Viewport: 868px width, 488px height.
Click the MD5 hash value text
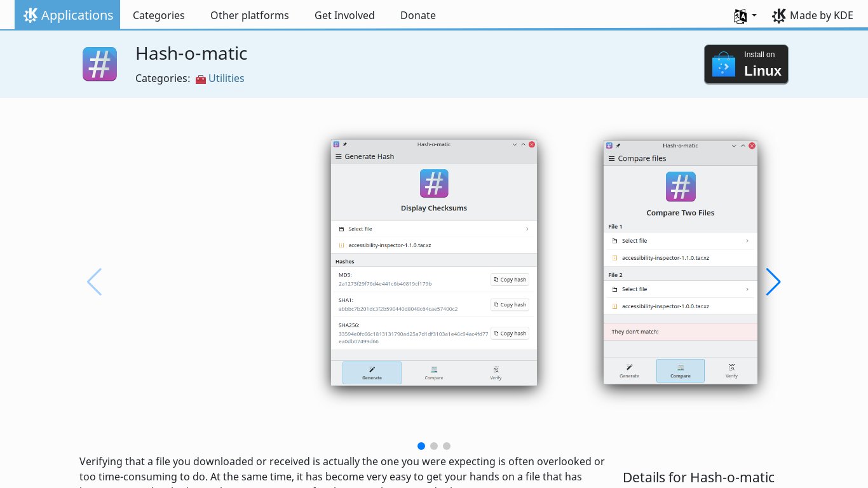pyautogui.click(x=385, y=284)
